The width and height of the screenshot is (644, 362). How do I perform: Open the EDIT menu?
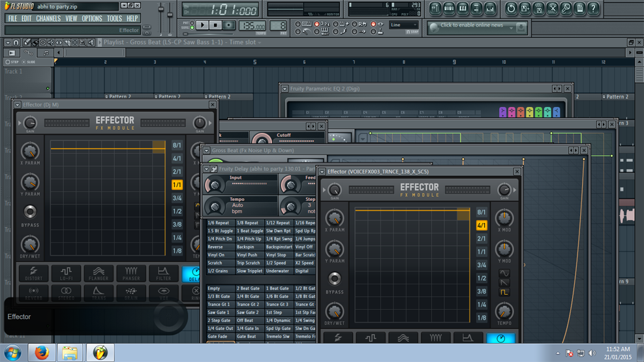tap(26, 18)
